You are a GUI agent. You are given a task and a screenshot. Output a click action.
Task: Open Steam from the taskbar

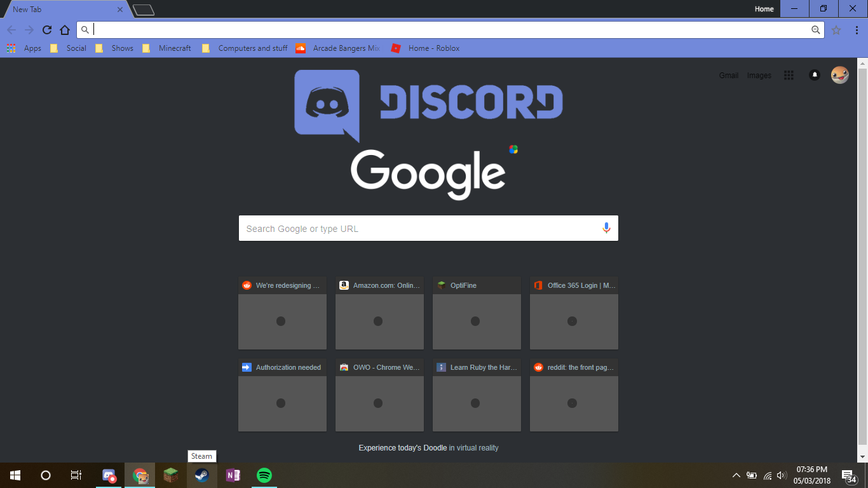click(202, 475)
